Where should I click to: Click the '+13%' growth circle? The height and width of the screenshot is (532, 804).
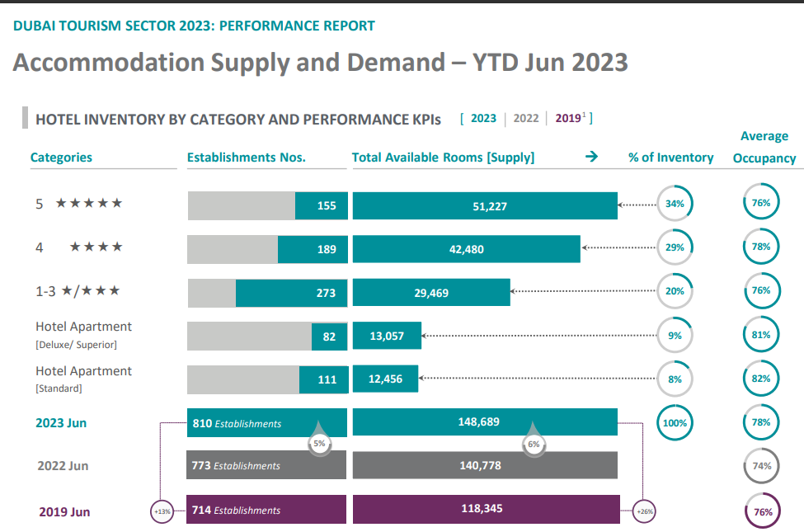(x=162, y=511)
